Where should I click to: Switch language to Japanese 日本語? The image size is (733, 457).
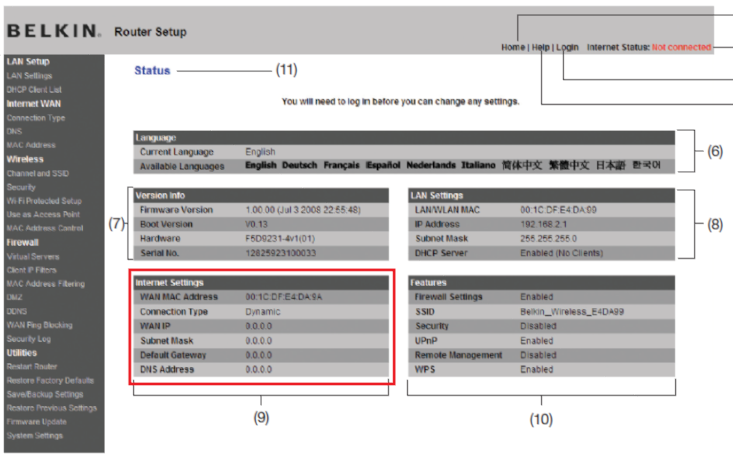click(x=611, y=165)
